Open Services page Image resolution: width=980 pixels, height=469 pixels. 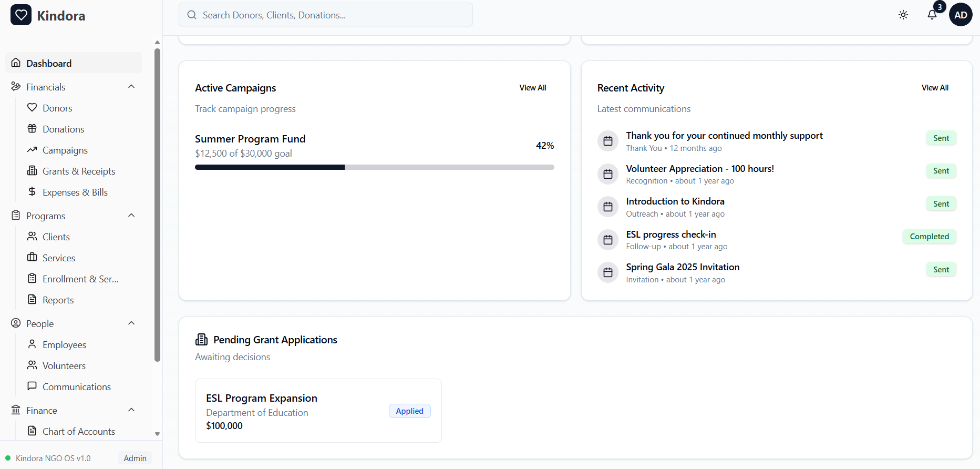59,258
